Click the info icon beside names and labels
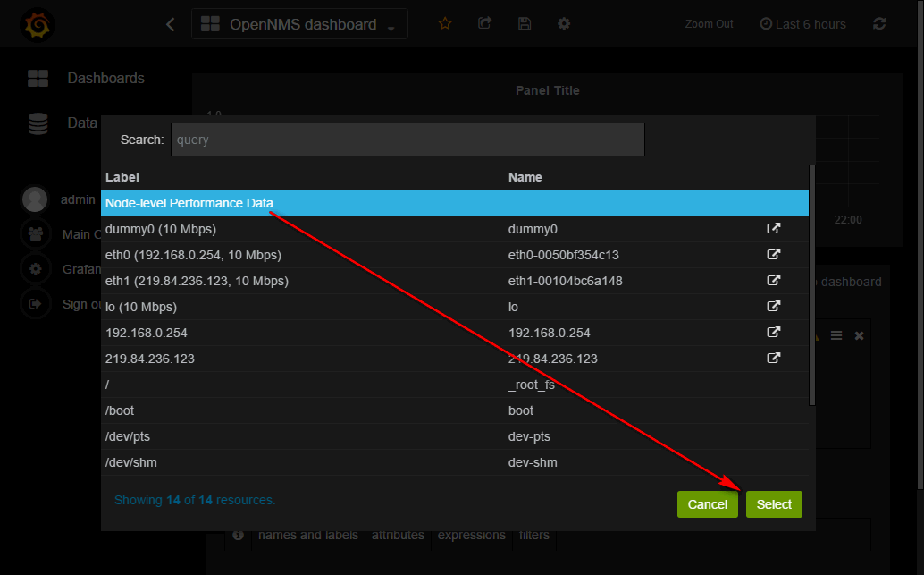 (238, 535)
